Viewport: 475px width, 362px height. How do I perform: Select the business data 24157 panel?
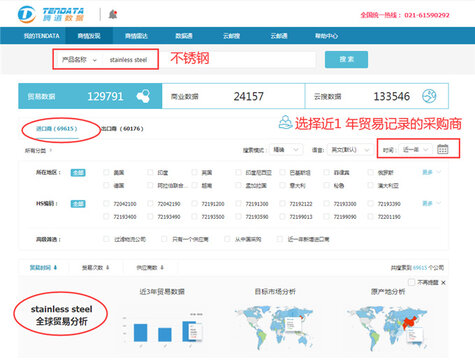(233, 96)
